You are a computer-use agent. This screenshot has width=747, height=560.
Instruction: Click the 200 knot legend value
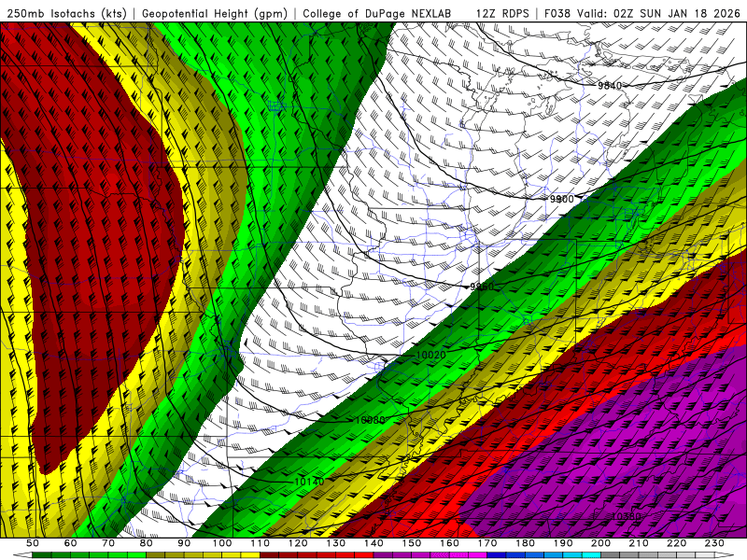(601, 543)
